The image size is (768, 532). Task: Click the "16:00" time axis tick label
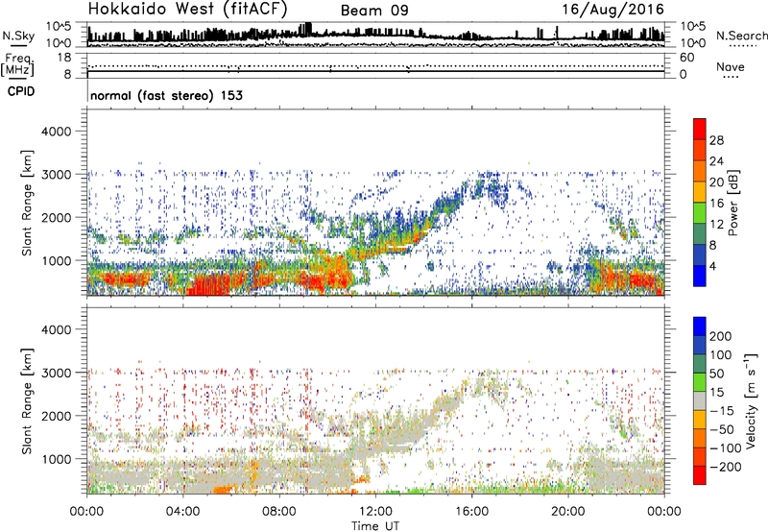pyautogui.click(x=471, y=512)
